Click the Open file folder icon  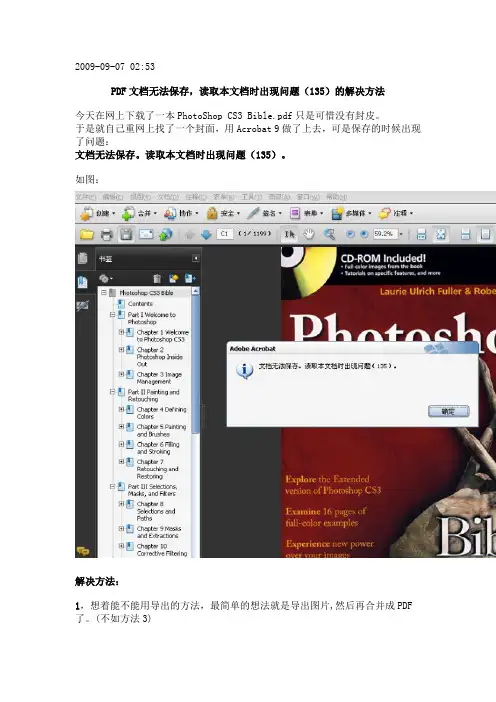click(86, 234)
